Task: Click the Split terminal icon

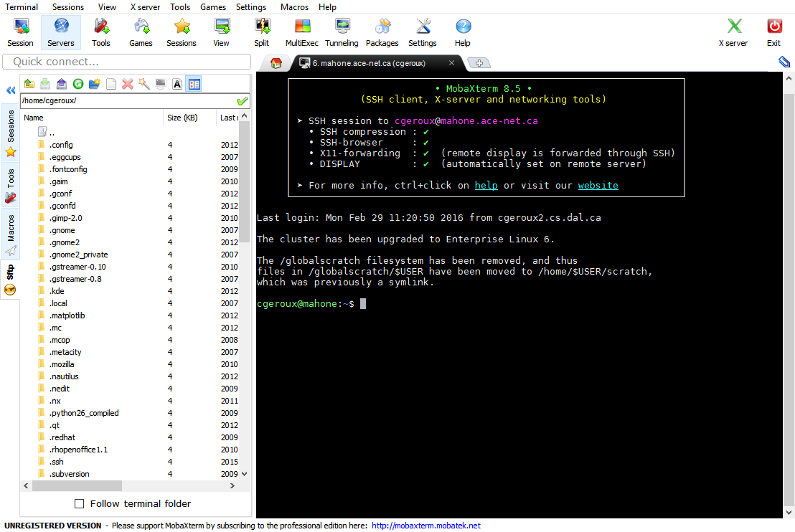Action: [x=262, y=32]
